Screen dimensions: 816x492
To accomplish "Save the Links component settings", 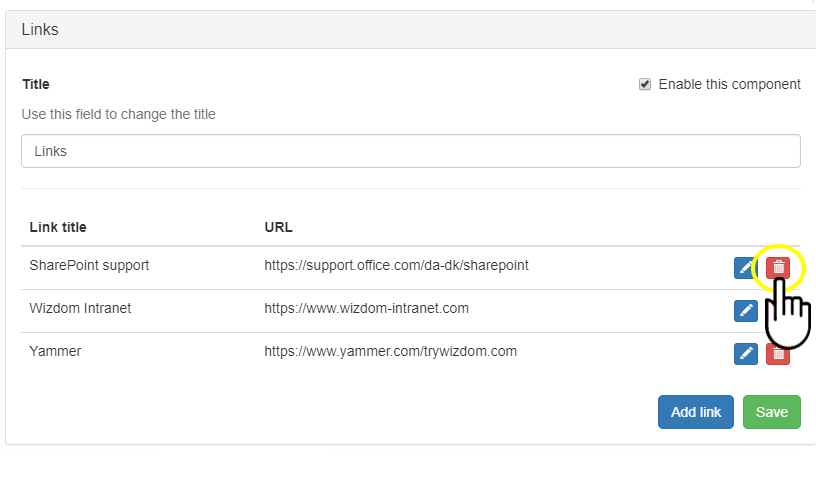I will pyautogui.click(x=771, y=412).
